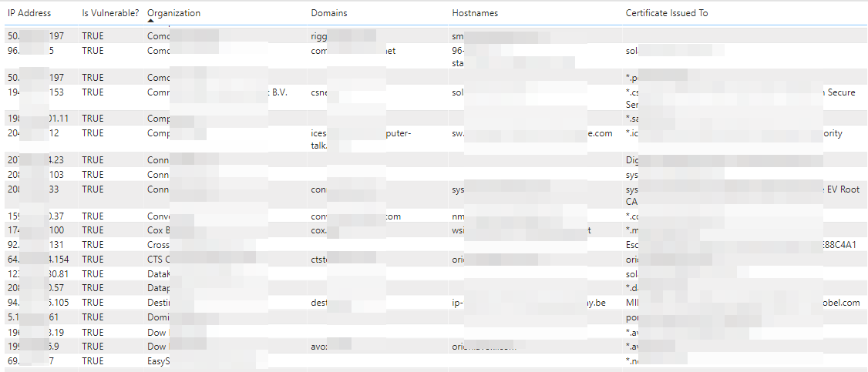Click the '*.da' certificate cell
The width and height of the screenshot is (868, 372).
[633, 288]
